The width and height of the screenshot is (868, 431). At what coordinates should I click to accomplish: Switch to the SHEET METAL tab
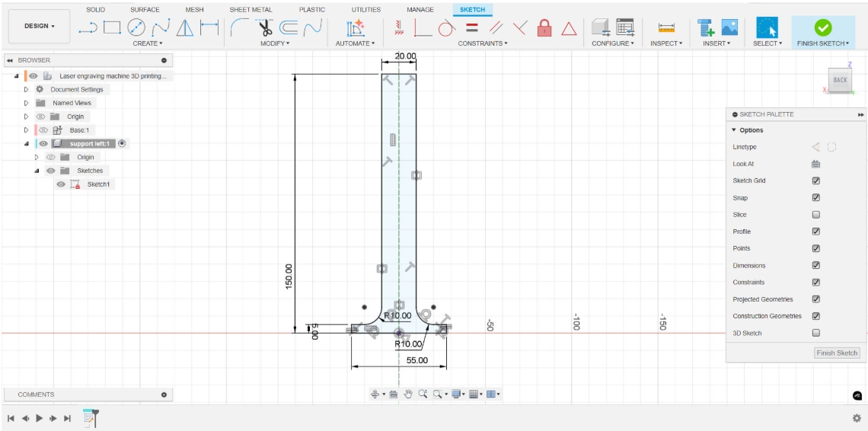(251, 9)
